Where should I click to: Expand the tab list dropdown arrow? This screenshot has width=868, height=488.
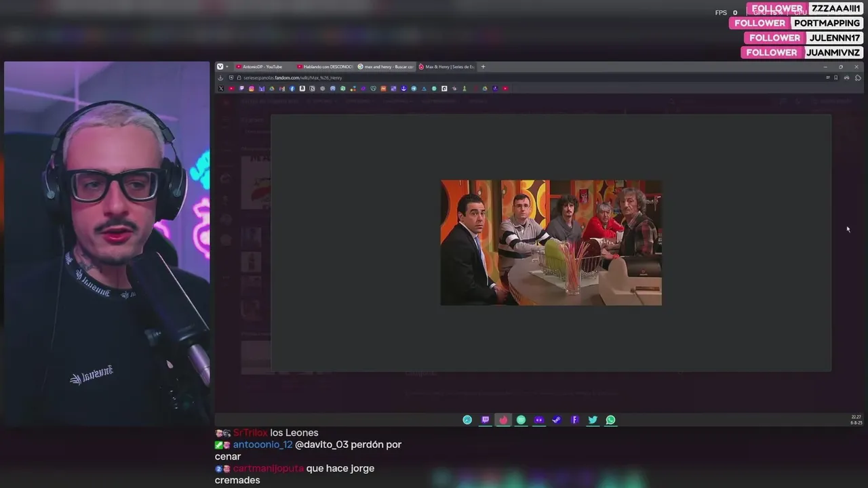click(227, 66)
